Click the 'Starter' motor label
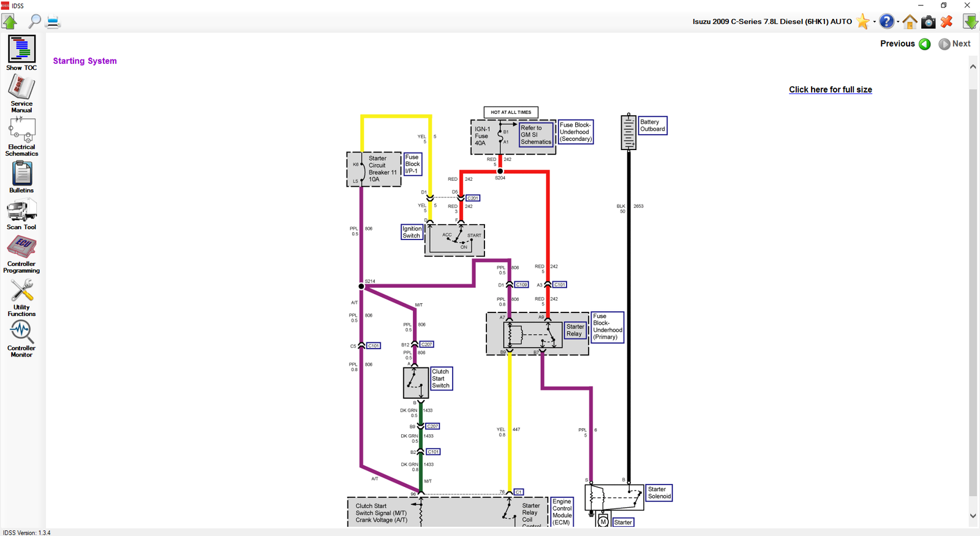The width and height of the screenshot is (980, 536). [623, 523]
